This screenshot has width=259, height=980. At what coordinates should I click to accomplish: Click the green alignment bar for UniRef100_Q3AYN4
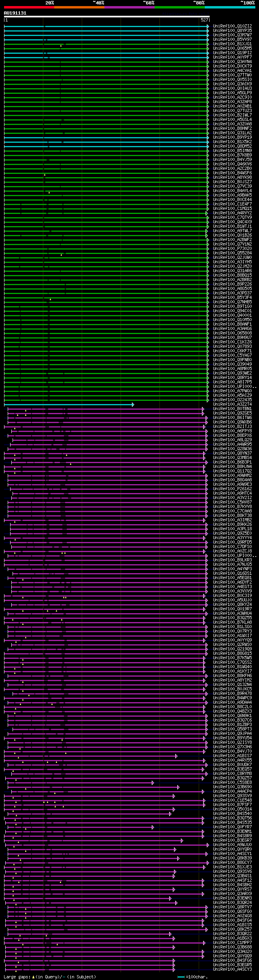(x=106, y=62)
